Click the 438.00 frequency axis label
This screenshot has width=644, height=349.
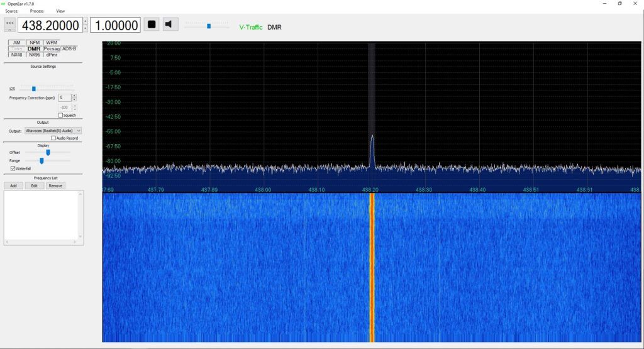click(263, 190)
